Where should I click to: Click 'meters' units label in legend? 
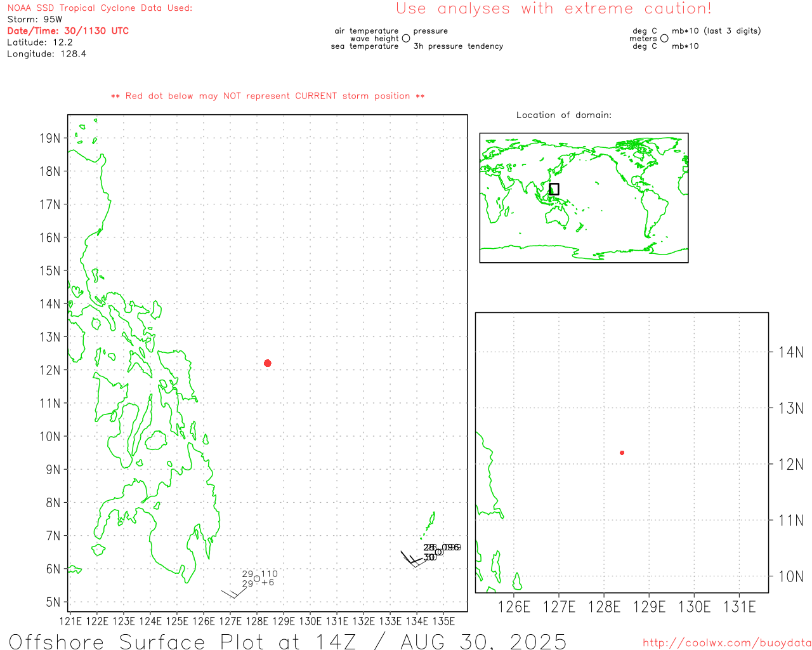(643, 39)
